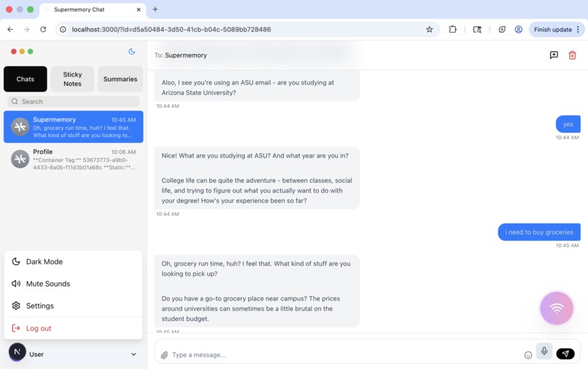Screen dimensions: 588x369
Task: Go back with the browser back arrow
Action: pyautogui.click(x=10, y=29)
